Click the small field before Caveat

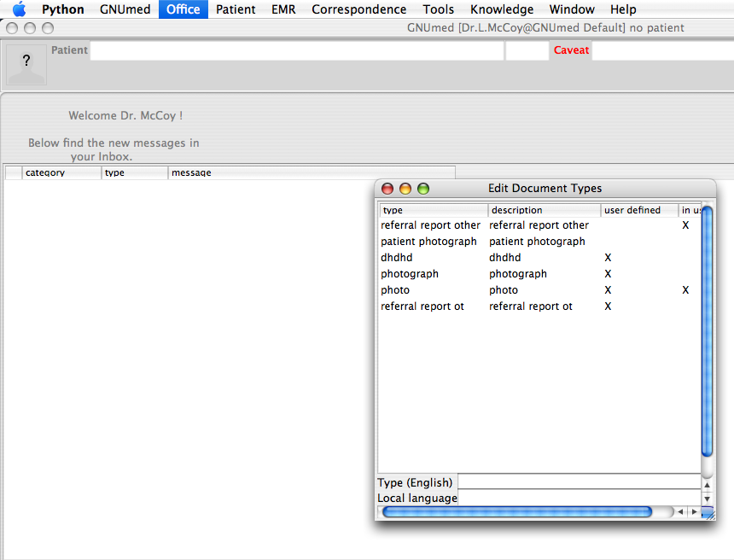527,50
